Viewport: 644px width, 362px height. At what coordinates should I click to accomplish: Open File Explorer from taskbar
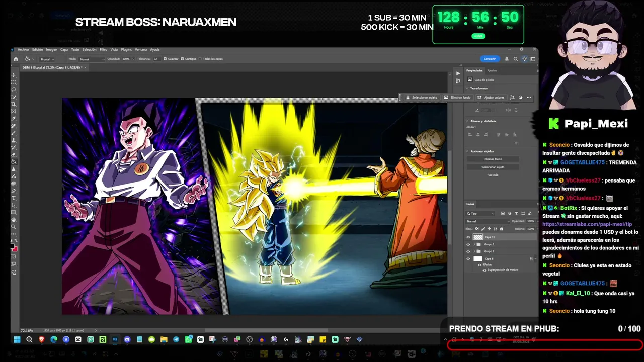[x=164, y=340]
